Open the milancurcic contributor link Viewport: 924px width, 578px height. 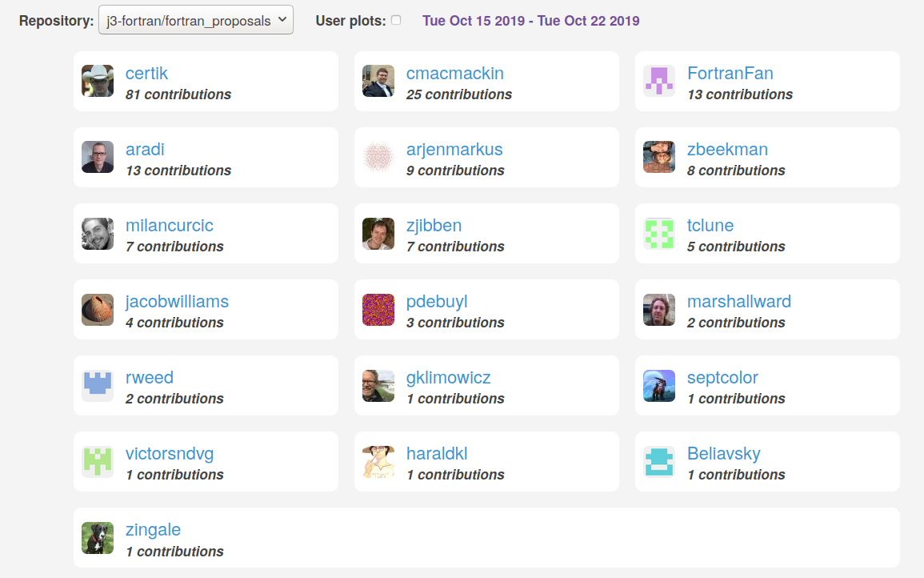[169, 225]
